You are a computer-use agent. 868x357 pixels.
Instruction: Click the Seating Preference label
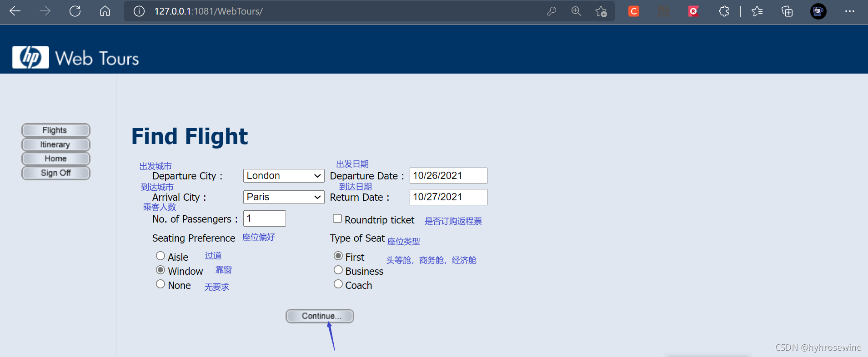click(194, 238)
